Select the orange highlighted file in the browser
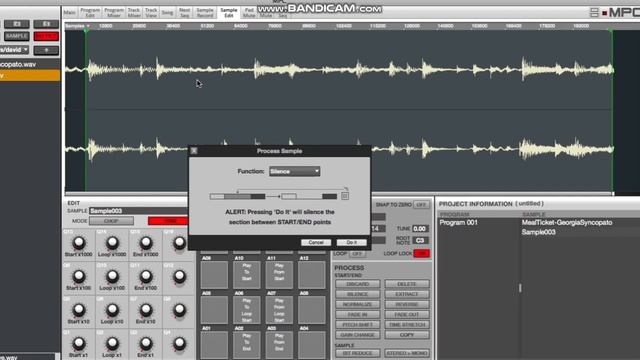 [30, 76]
